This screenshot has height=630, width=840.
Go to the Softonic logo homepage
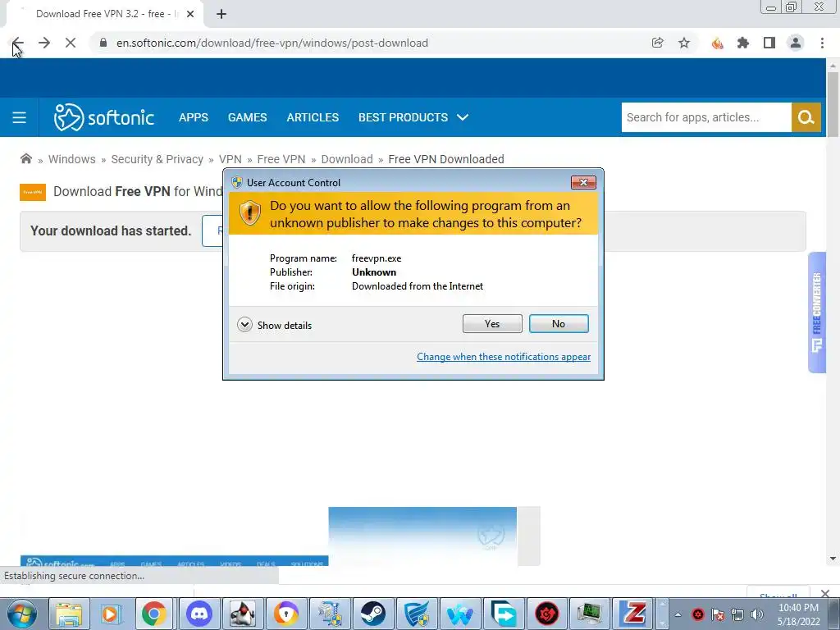point(104,117)
